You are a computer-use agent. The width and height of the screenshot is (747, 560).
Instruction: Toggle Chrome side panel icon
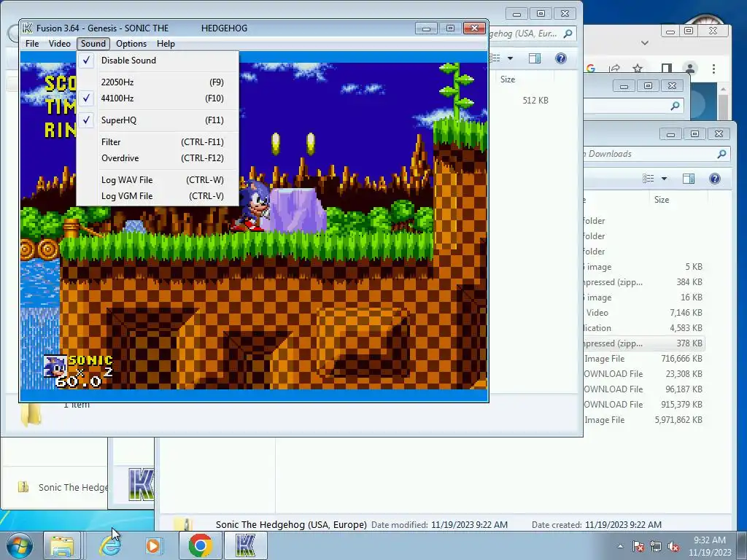(667, 69)
